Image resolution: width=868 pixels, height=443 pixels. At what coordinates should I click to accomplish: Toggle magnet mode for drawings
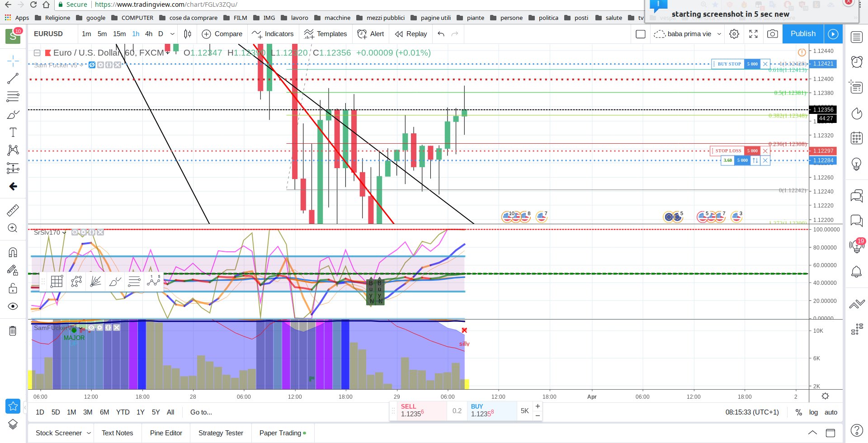click(x=13, y=252)
